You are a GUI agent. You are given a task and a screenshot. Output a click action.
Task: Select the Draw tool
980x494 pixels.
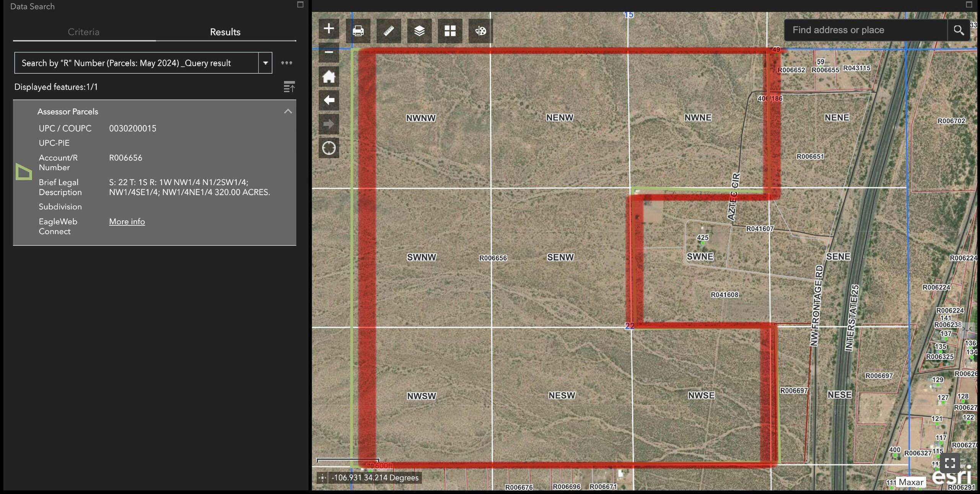pyautogui.click(x=480, y=31)
